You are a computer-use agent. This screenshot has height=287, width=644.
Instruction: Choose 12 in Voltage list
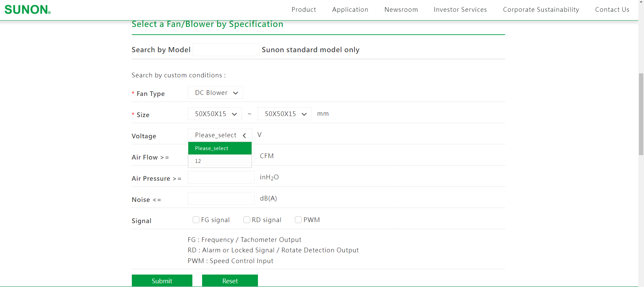(x=220, y=161)
